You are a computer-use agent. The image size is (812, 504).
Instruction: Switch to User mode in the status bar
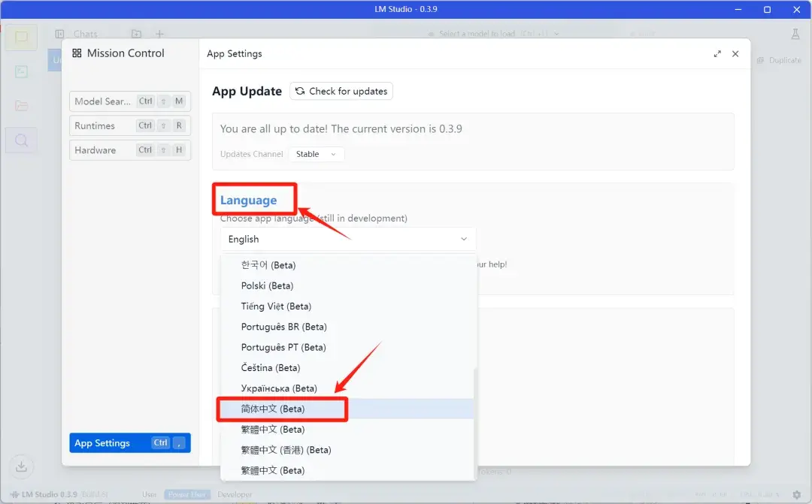[149, 495]
